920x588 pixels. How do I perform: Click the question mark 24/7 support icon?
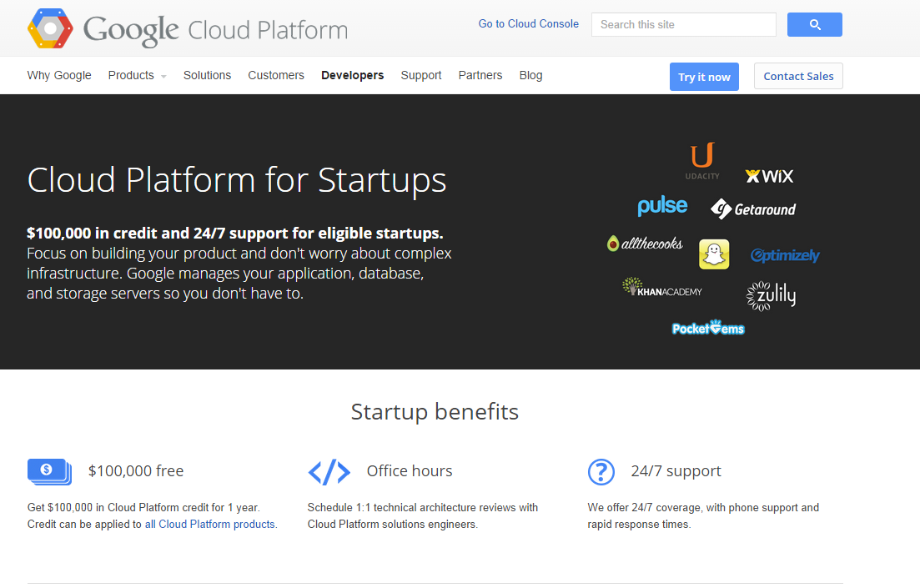[x=601, y=472]
